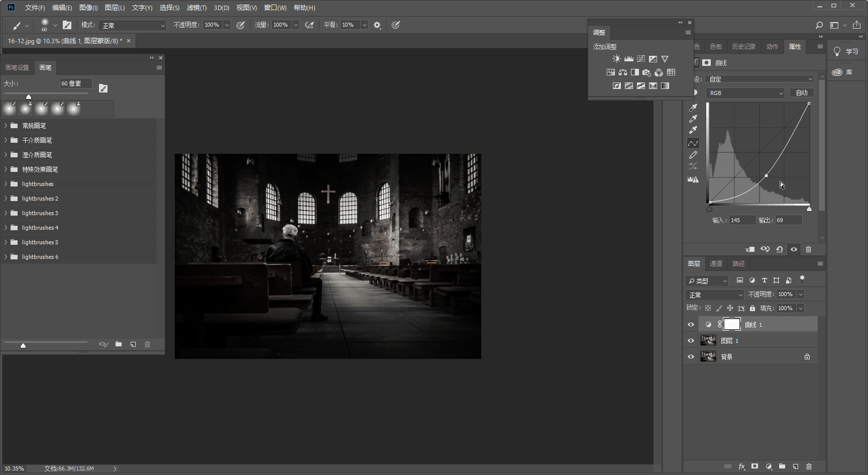Click the curves 输入 value field
Image resolution: width=868 pixels, height=475 pixels.
742,220
